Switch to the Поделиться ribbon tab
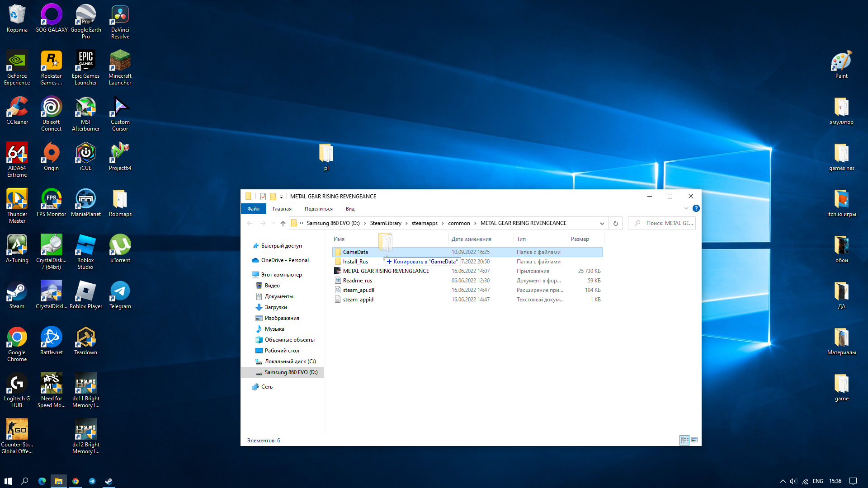 tap(319, 209)
